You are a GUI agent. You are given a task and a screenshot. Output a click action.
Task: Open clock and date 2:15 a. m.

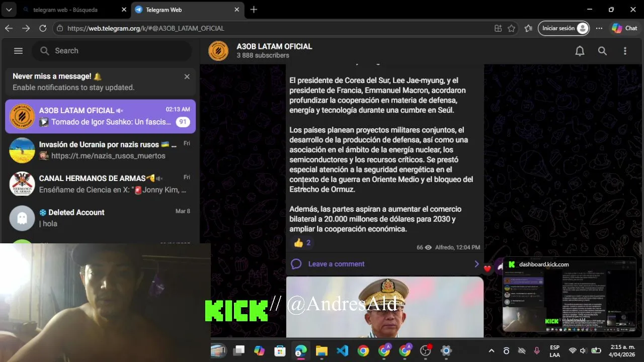point(622,351)
